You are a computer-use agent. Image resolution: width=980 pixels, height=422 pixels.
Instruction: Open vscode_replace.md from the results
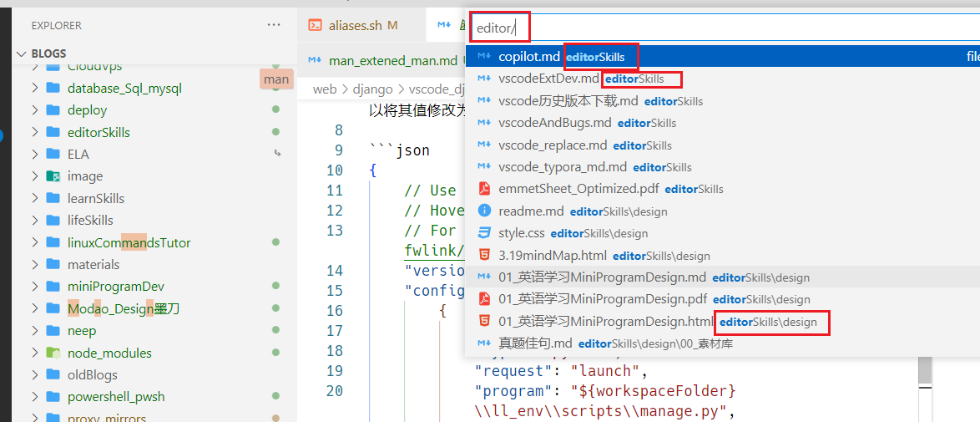point(723,145)
